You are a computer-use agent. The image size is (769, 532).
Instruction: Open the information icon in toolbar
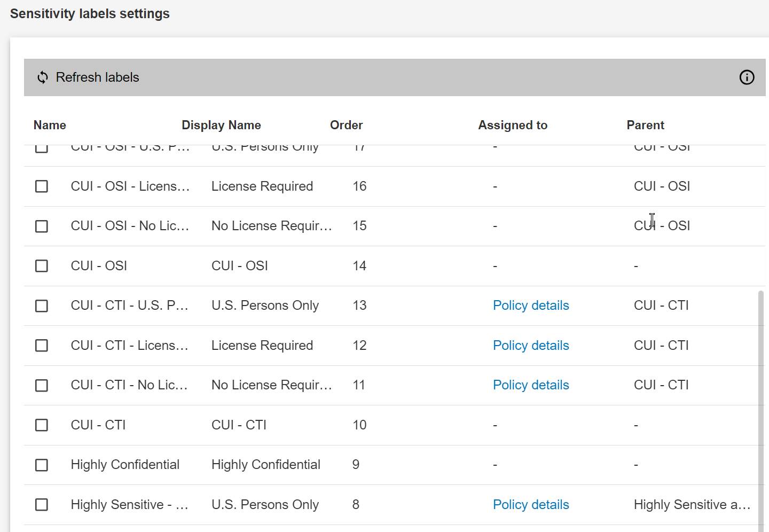[x=747, y=77]
